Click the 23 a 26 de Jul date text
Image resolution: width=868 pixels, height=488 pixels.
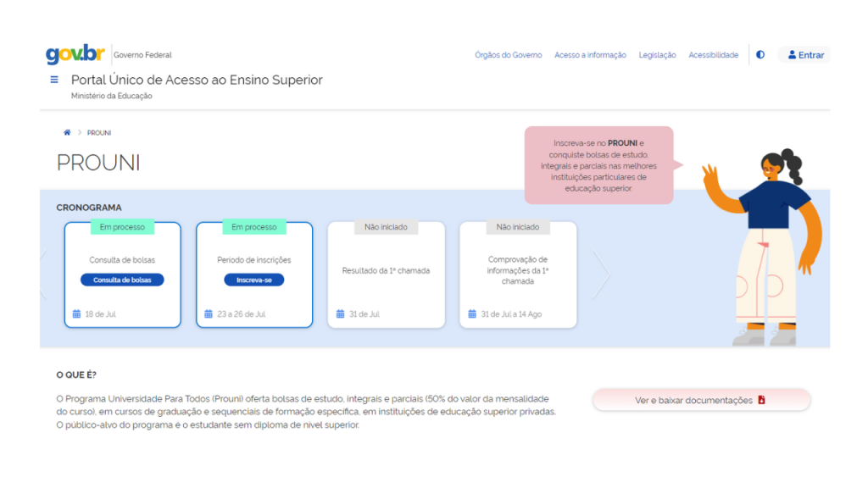[x=241, y=314]
